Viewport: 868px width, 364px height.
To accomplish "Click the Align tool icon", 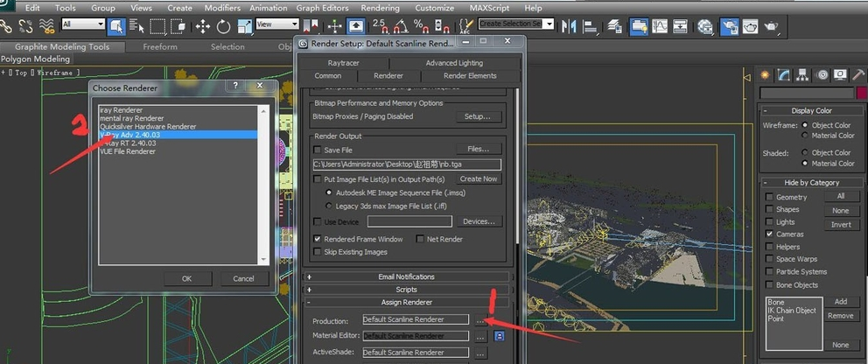I will coord(591,26).
